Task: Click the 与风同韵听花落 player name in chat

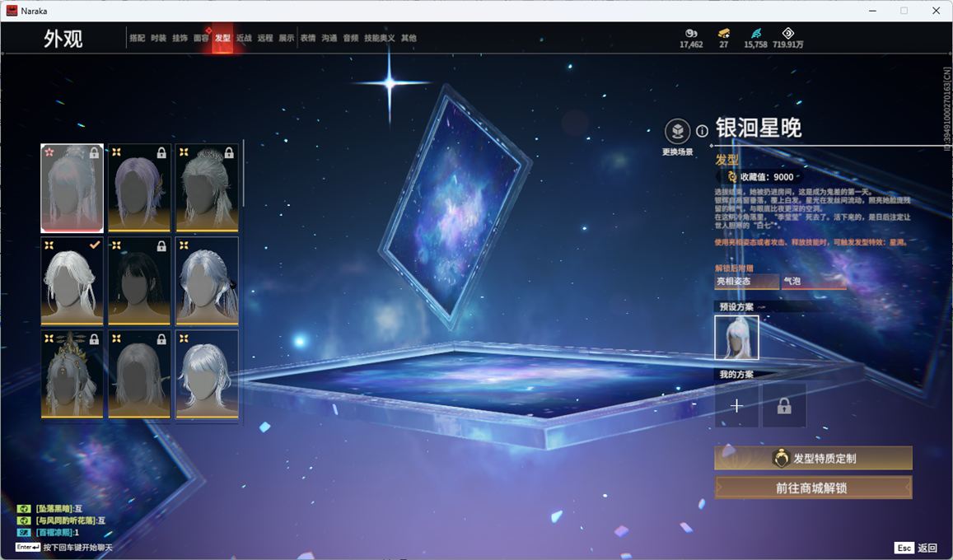Action: [67, 520]
